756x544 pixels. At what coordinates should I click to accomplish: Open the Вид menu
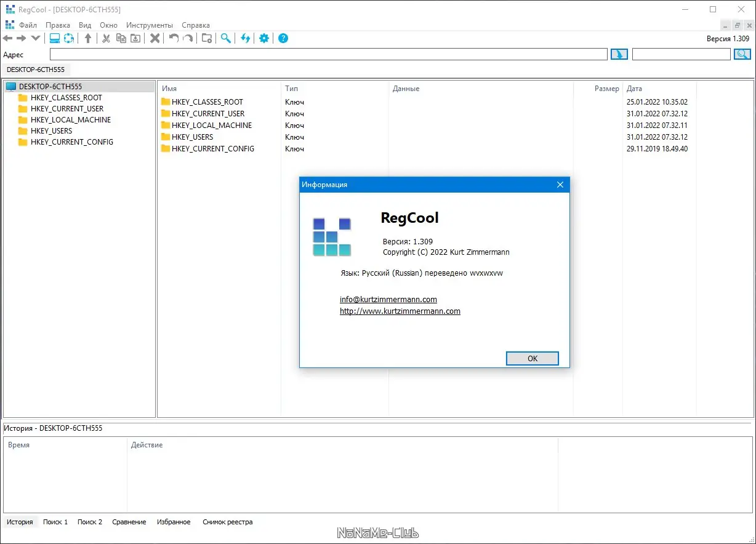(x=85, y=25)
